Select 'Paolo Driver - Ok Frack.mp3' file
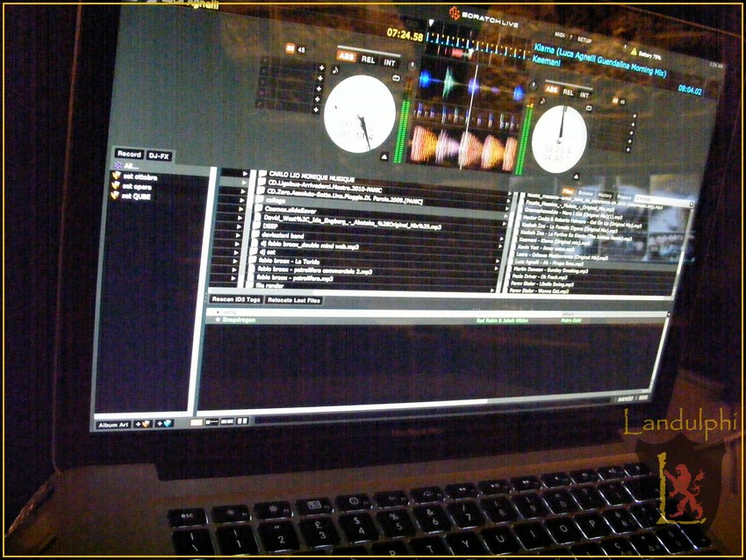746x560 pixels. click(x=539, y=276)
